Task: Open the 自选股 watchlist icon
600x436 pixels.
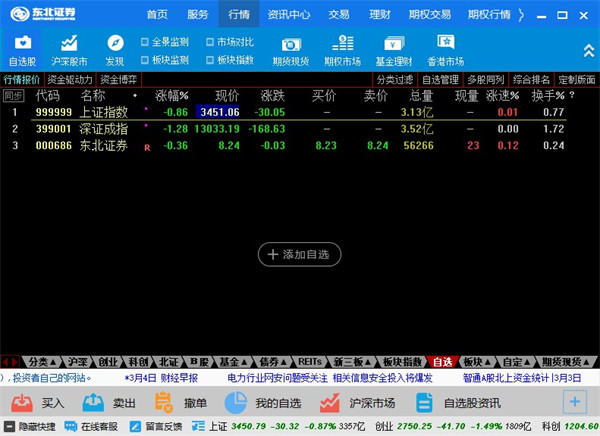Action: tap(23, 50)
